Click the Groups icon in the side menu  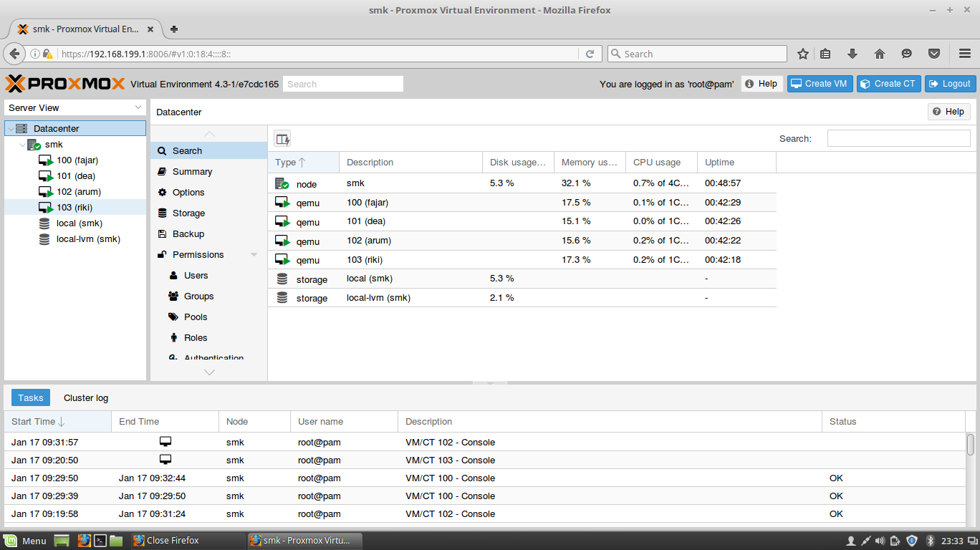[x=173, y=296]
